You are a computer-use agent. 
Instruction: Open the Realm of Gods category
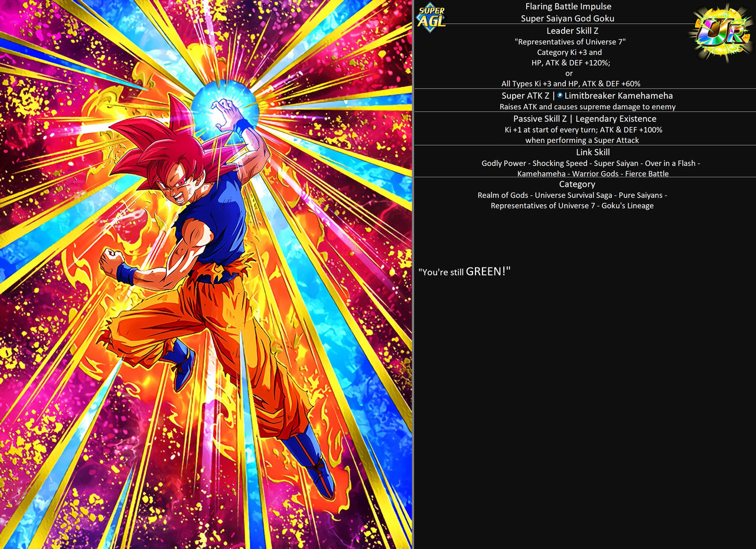pos(503,195)
